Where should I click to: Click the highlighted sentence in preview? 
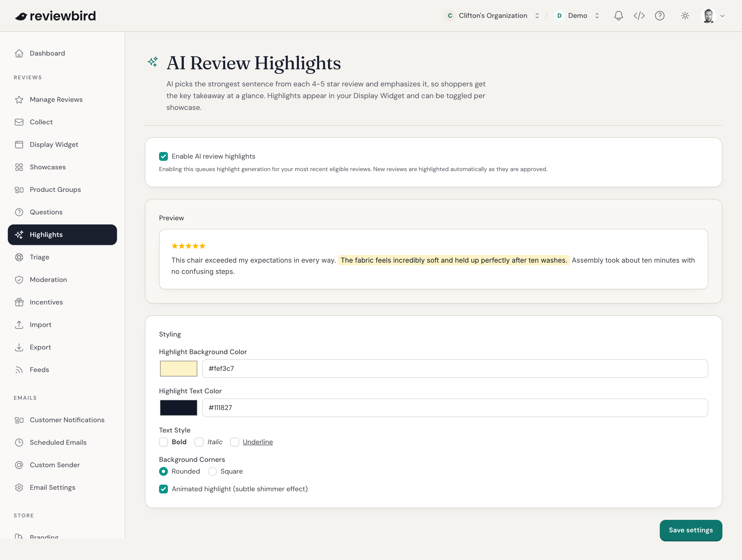454,260
